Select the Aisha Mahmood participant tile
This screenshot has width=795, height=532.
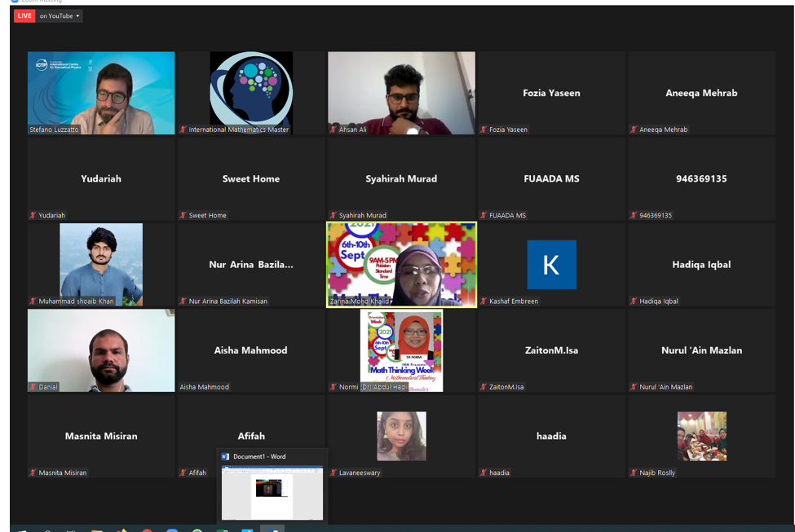251,350
